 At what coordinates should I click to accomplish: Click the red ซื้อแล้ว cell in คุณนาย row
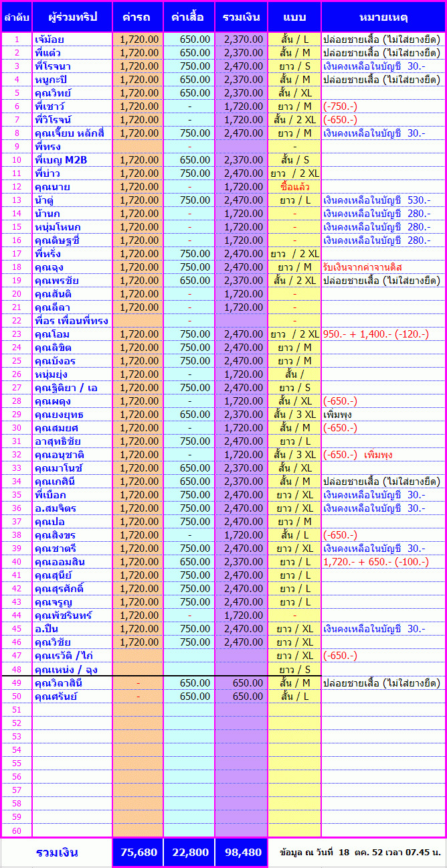pos(294,186)
